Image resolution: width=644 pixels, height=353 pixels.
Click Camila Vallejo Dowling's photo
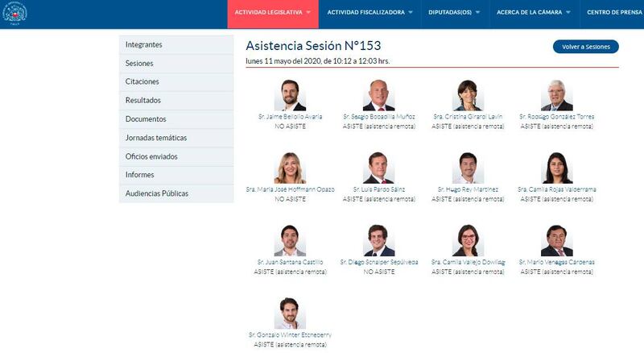468,241
